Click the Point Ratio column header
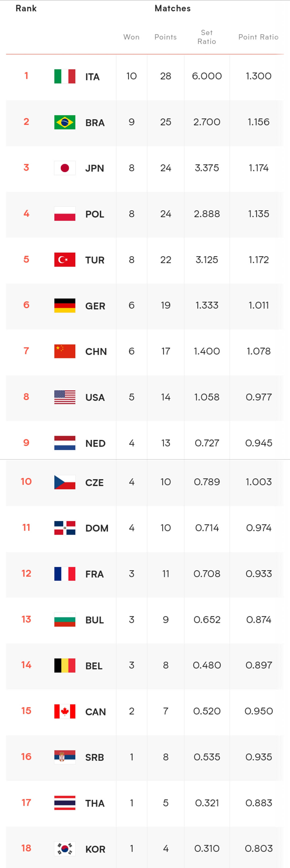The width and height of the screenshot is (290, 868). point(258,37)
